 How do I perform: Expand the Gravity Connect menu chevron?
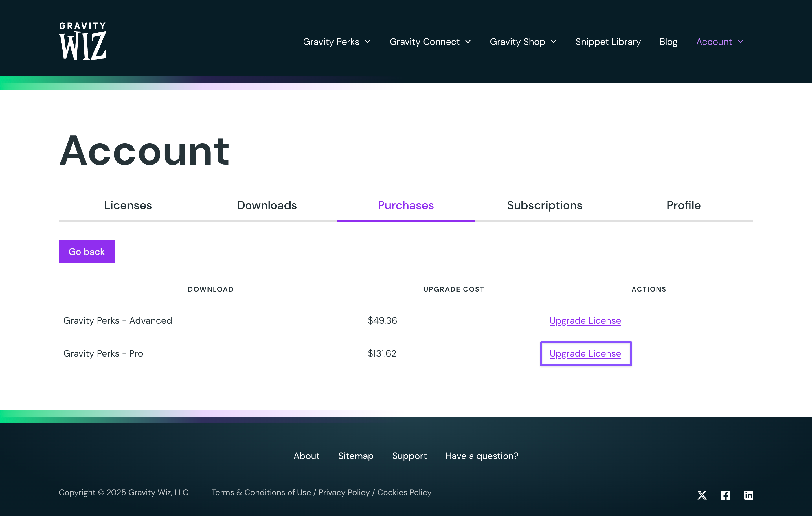[x=468, y=41]
